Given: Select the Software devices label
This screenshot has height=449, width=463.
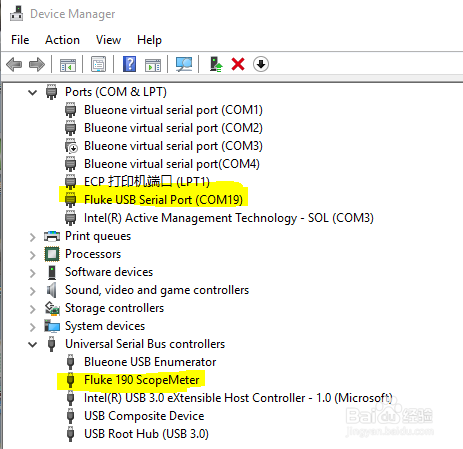Looking at the screenshot, I should [109, 272].
